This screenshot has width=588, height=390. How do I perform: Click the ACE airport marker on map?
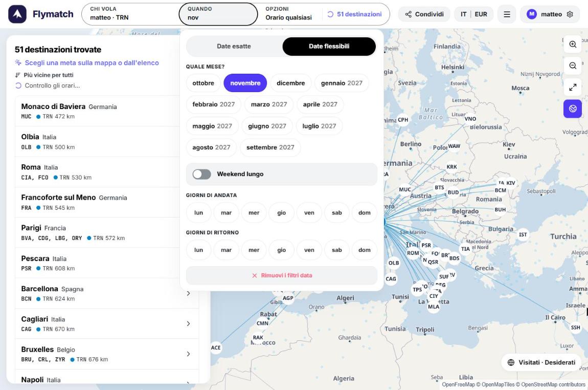point(216,348)
